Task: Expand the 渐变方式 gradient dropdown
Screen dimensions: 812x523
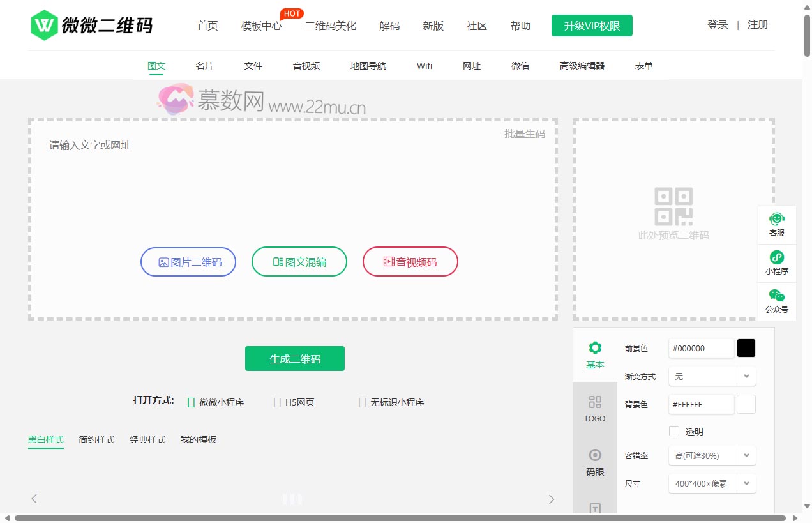Action: click(x=712, y=376)
